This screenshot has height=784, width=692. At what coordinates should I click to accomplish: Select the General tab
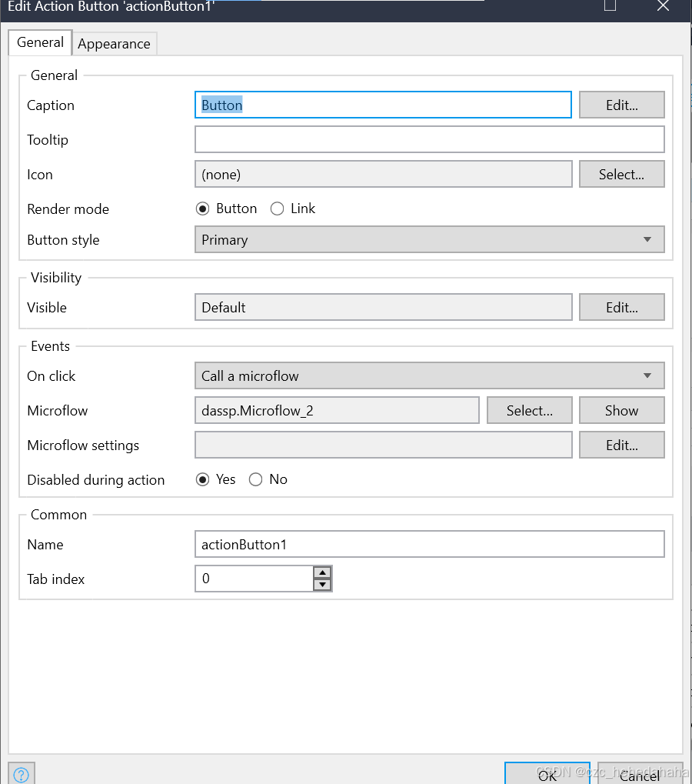point(39,42)
